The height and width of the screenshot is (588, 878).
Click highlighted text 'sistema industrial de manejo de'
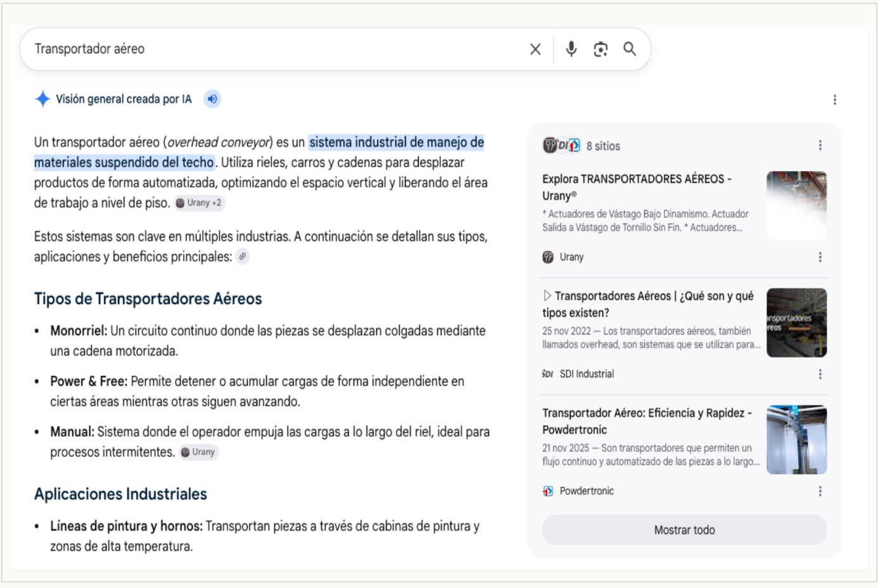click(397, 142)
